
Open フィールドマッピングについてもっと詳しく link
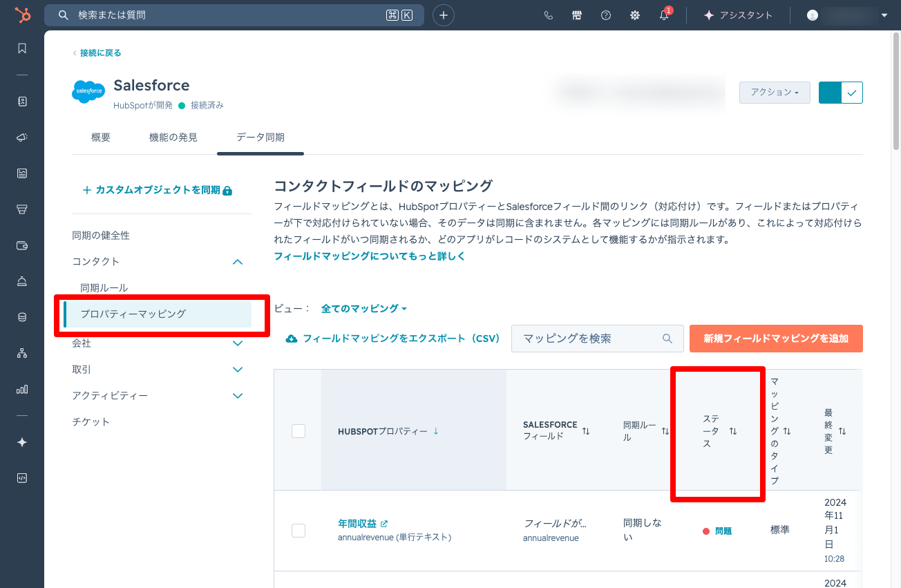[370, 256]
